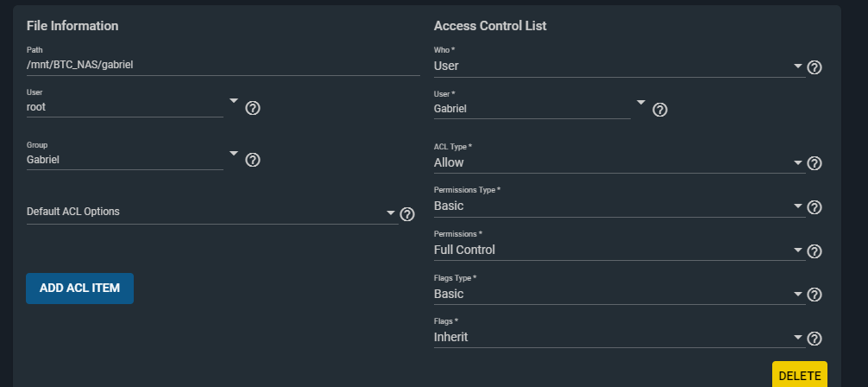Viewport: 868px width, 387px height.
Task: Open help for File Information User field
Action: coord(253,108)
